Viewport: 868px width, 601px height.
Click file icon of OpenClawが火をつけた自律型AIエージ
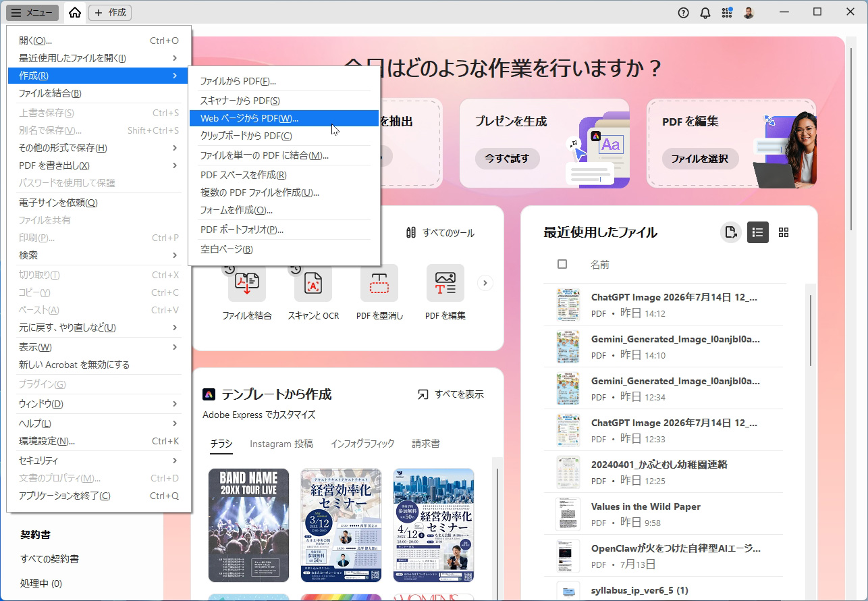568,556
